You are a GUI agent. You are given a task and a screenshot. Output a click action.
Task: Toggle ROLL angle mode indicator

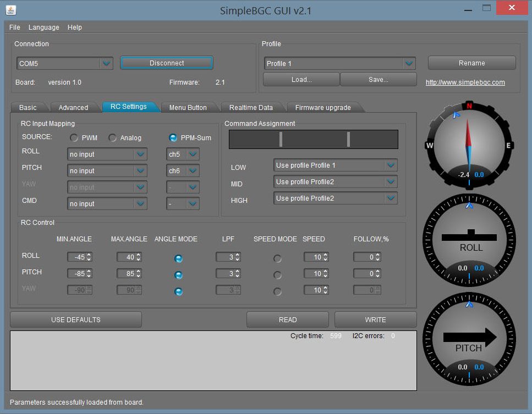[x=178, y=257]
